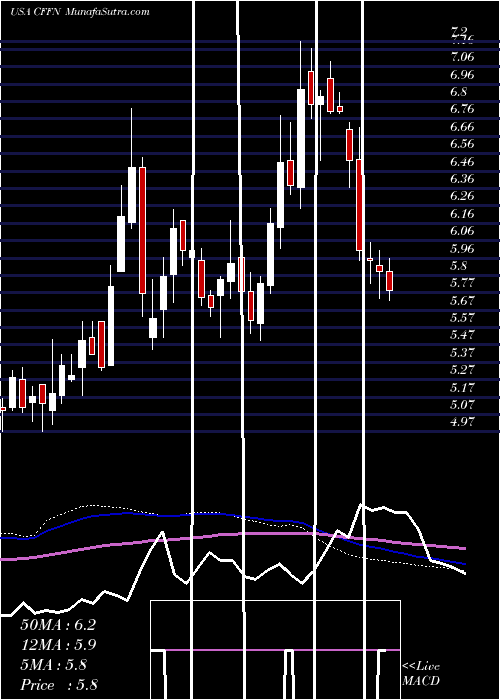This screenshot has width=500, height=700.
Task: Click the 5.57 price axis label
Action: pos(462,318)
